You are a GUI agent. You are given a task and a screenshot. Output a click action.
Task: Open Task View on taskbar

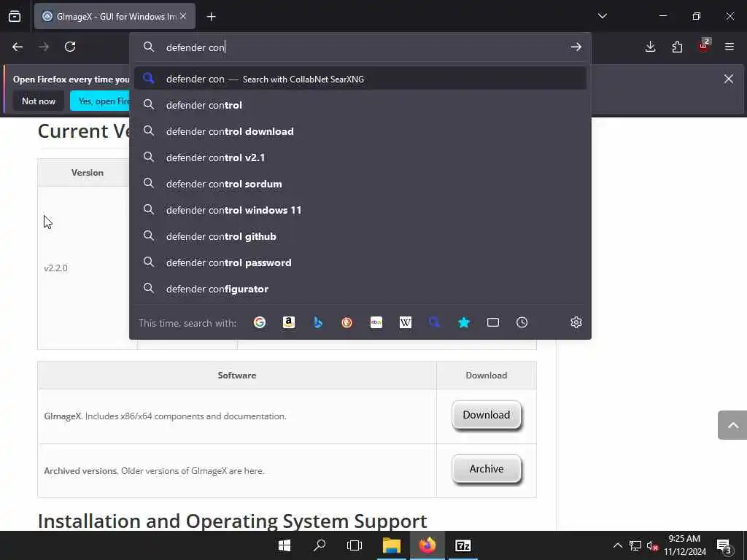355,545
